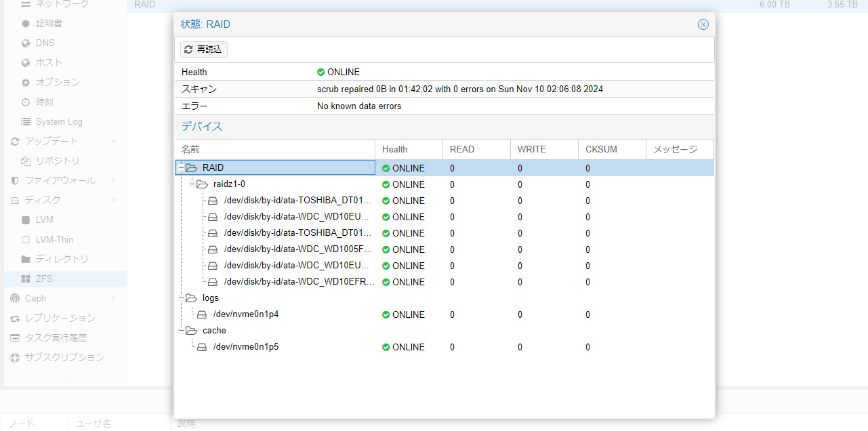Select the 時刻 clock item

(45, 102)
